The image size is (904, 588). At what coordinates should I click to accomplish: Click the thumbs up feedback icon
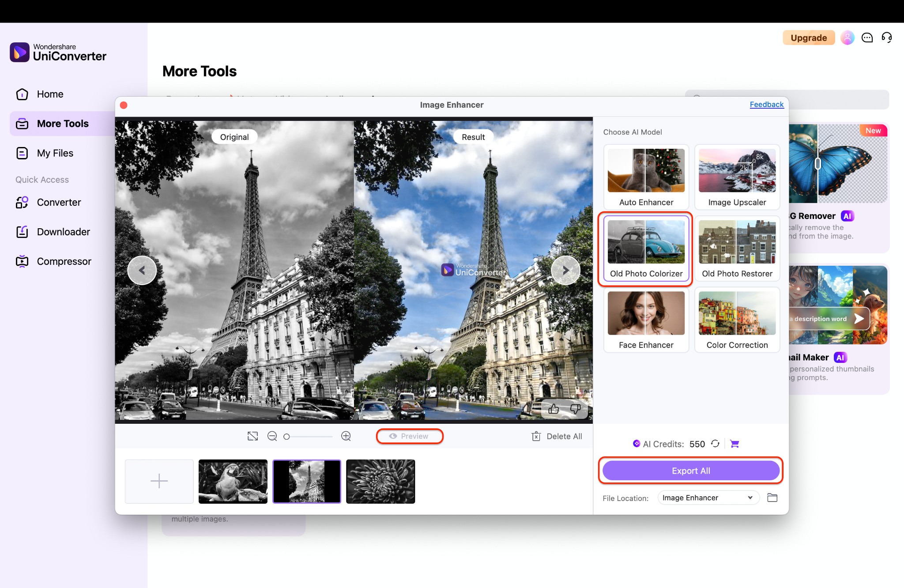click(554, 409)
